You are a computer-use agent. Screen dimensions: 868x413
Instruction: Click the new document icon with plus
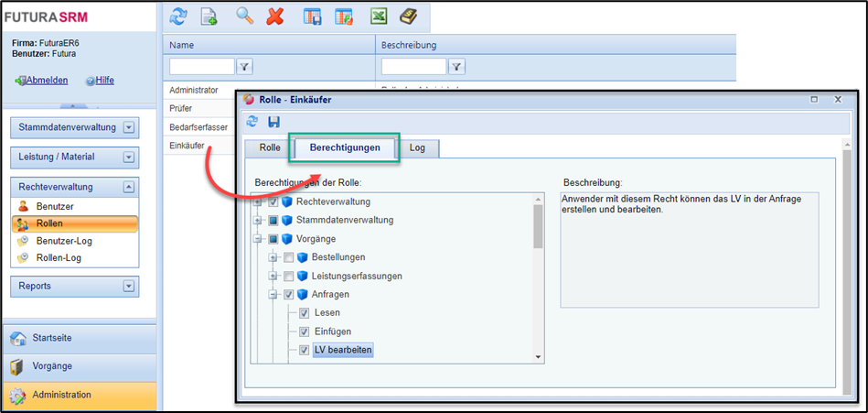[x=209, y=16]
